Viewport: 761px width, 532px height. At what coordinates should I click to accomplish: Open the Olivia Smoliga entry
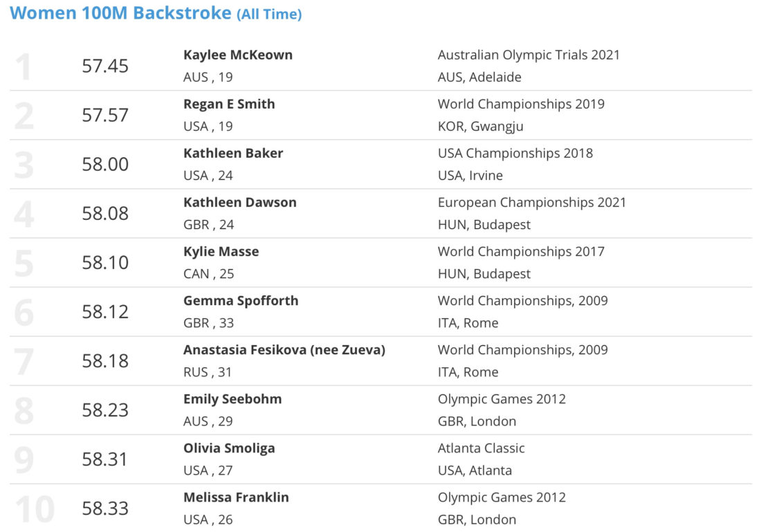coord(229,448)
